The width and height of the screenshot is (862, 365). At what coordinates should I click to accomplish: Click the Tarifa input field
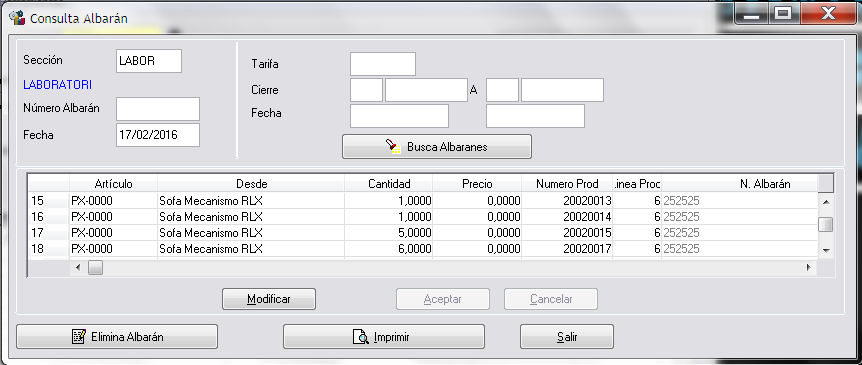pyautogui.click(x=383, y=64)
